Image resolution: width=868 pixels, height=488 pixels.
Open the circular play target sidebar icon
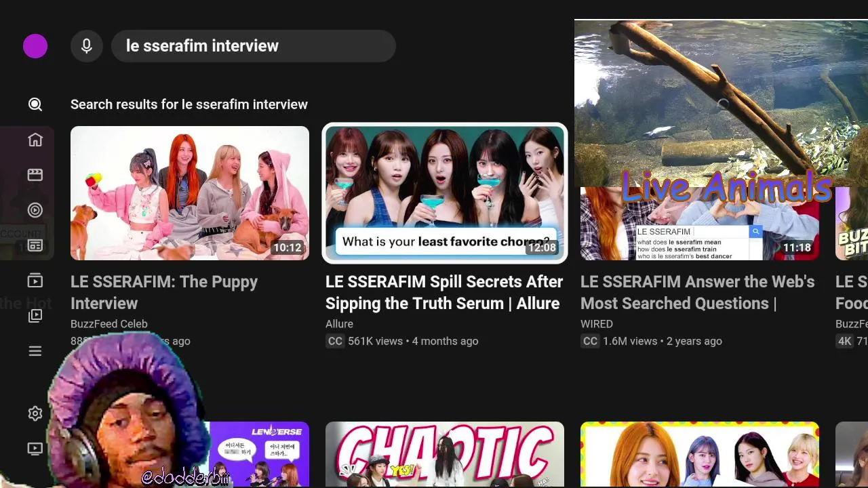tap(35, 210)
